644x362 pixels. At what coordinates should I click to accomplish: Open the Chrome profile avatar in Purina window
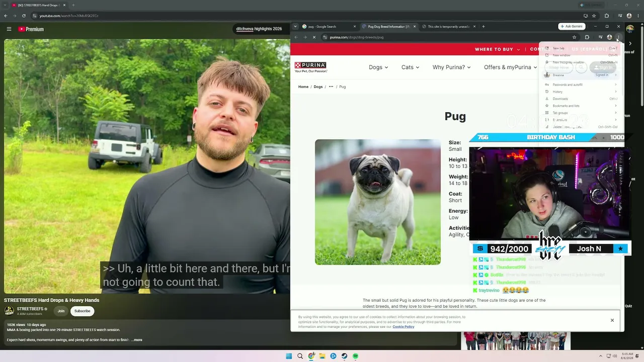[x=609, y=37]
